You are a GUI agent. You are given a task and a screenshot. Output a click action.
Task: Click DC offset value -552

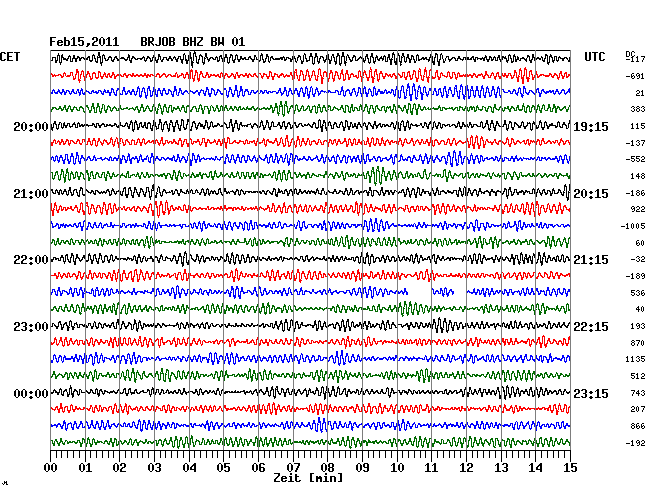[x=635, y=159]
